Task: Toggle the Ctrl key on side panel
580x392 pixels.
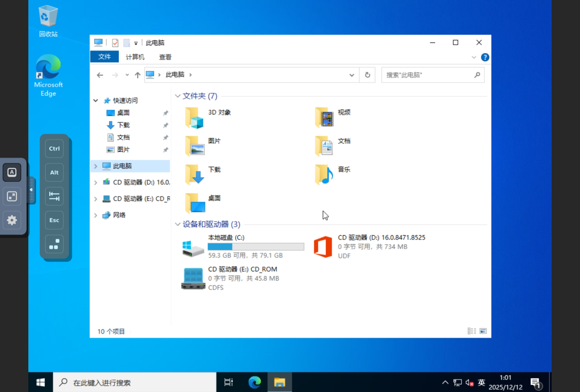Action: click(54, 149)
